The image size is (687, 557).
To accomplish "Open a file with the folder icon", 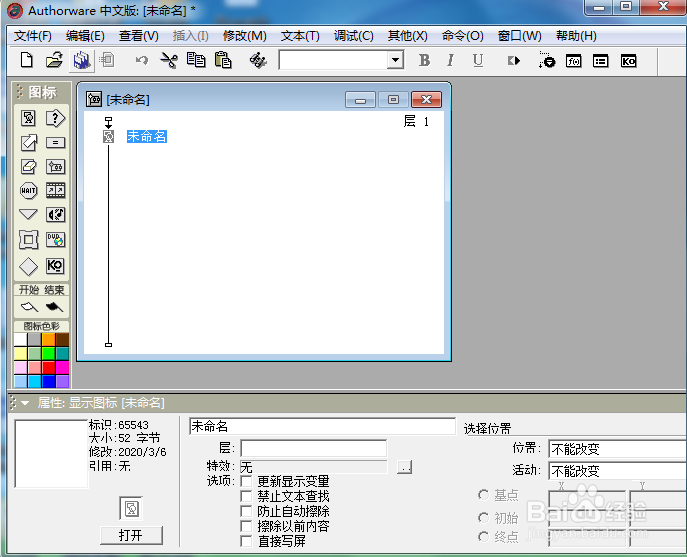I will coord(54,60).
